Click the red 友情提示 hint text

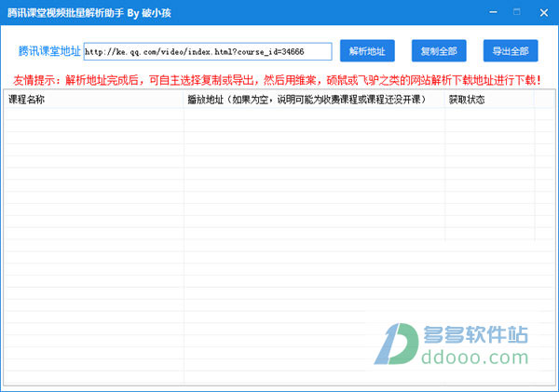278,80
